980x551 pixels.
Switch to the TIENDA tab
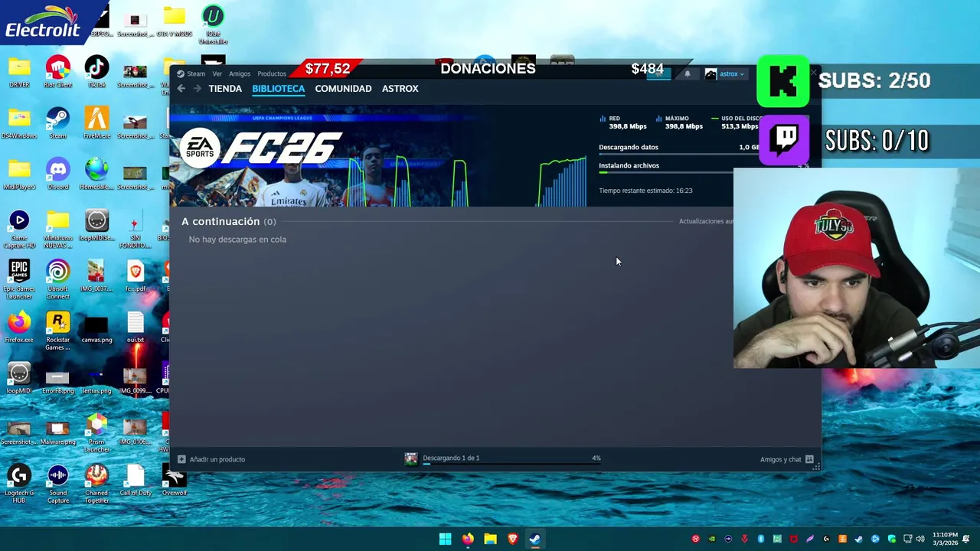(225, 89)
